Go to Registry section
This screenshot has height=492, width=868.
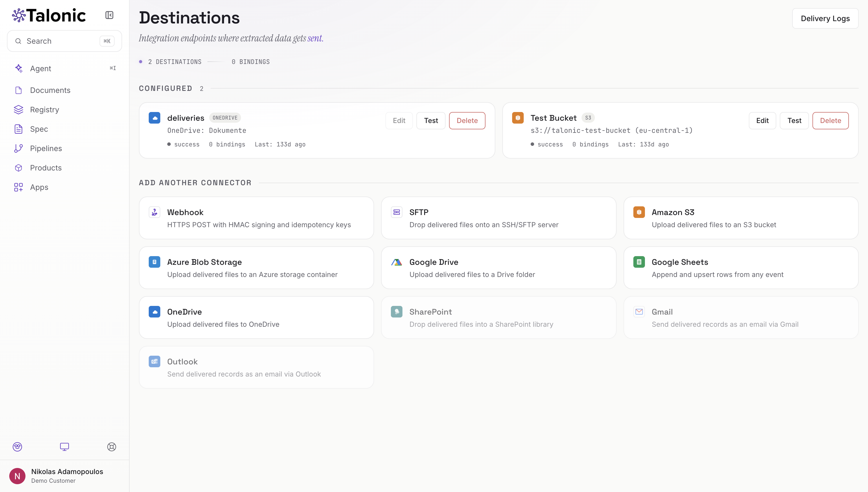point(64,109)
